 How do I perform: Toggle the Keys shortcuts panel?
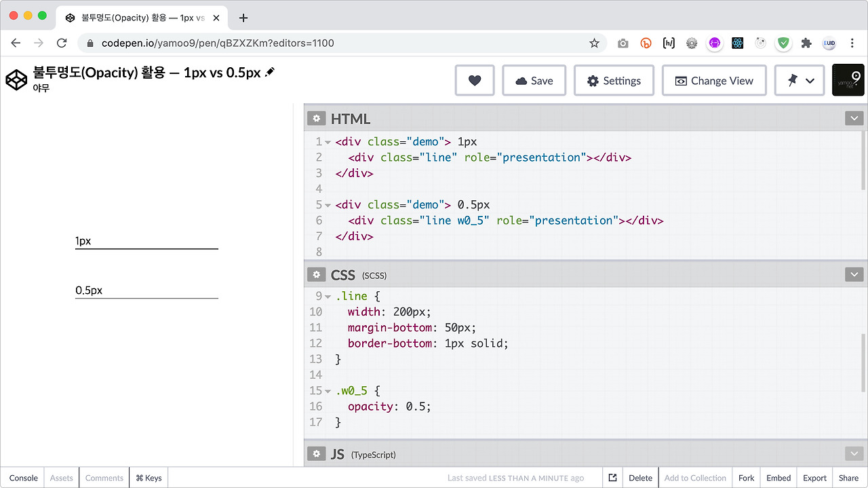[149, 478]
